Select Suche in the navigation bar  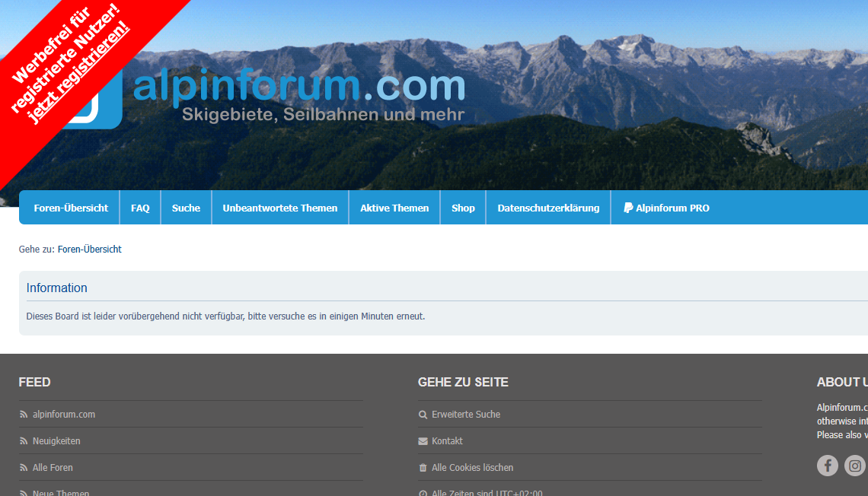click(186, 208)
